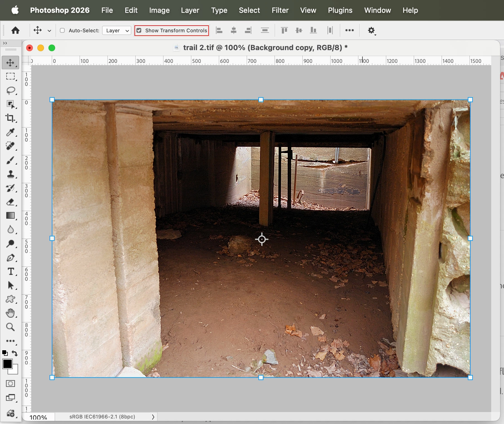Align bottom edges of layers
The width and height of the screenshot is (504, 424).
(x=313, y=30)
